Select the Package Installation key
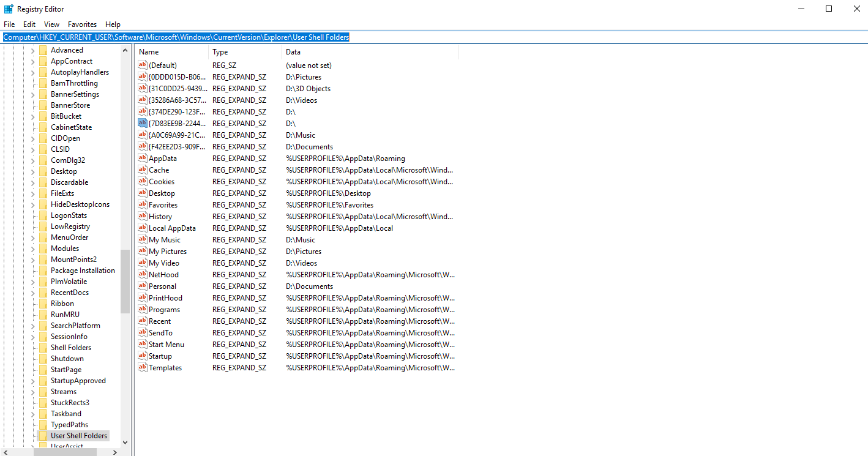The image size is (868, 456). 83,271
